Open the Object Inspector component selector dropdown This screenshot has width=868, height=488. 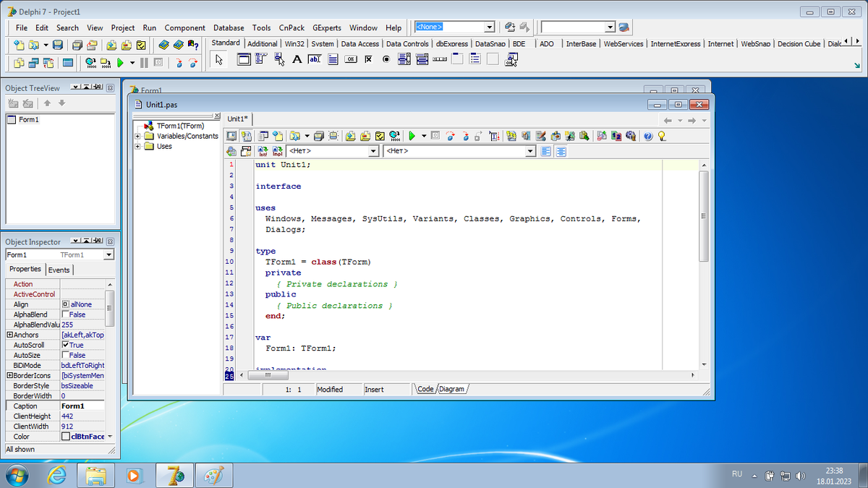point(109,255)
